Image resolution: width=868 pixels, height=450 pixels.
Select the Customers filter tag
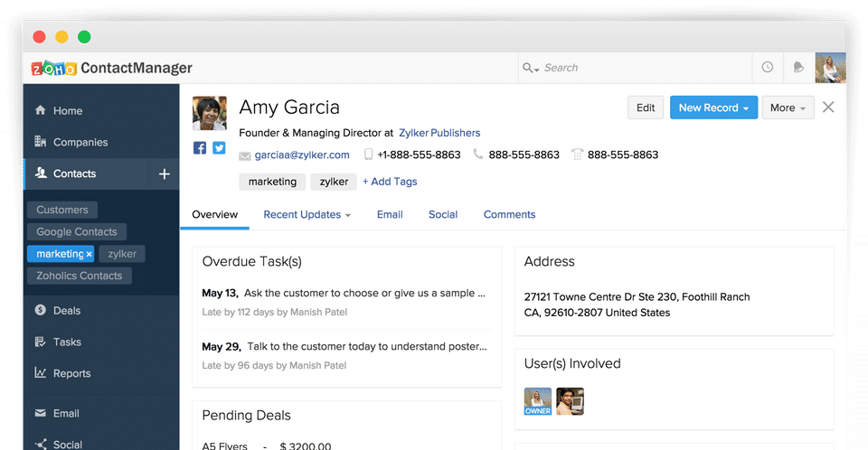62,210
